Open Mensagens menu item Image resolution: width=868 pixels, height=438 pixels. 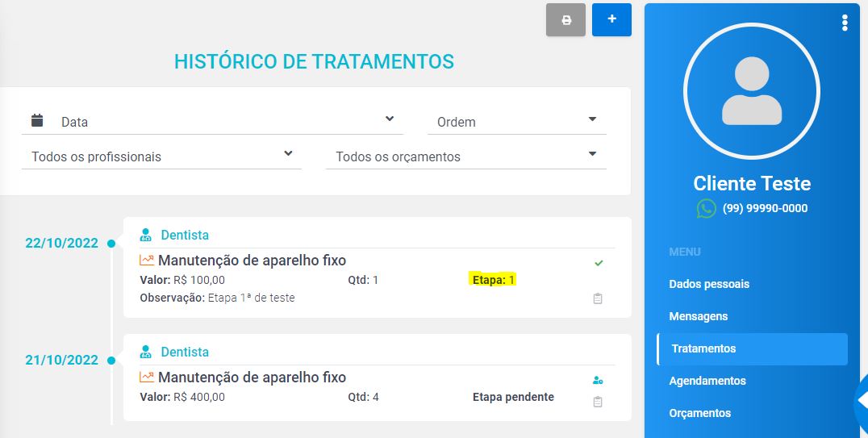tap(698, 316)
